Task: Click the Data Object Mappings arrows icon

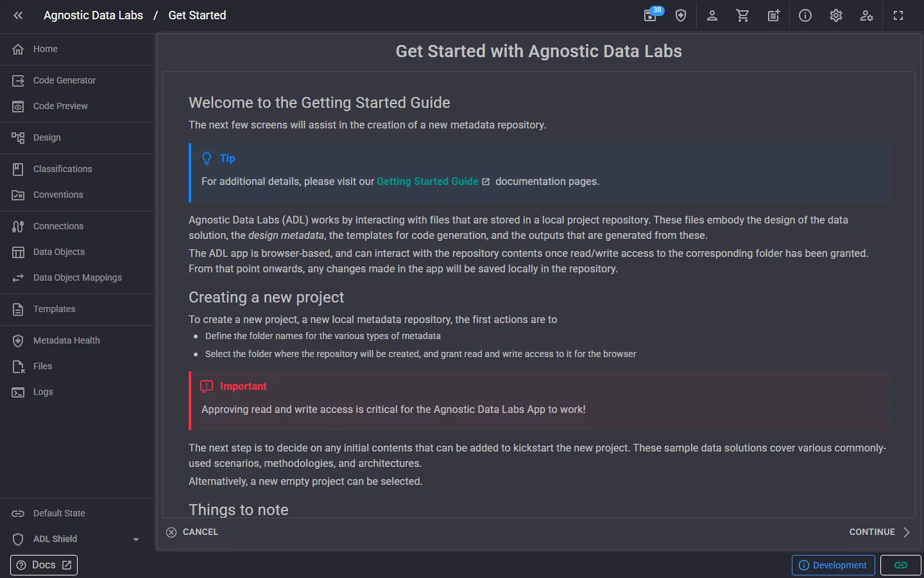Action: [18, 277]
